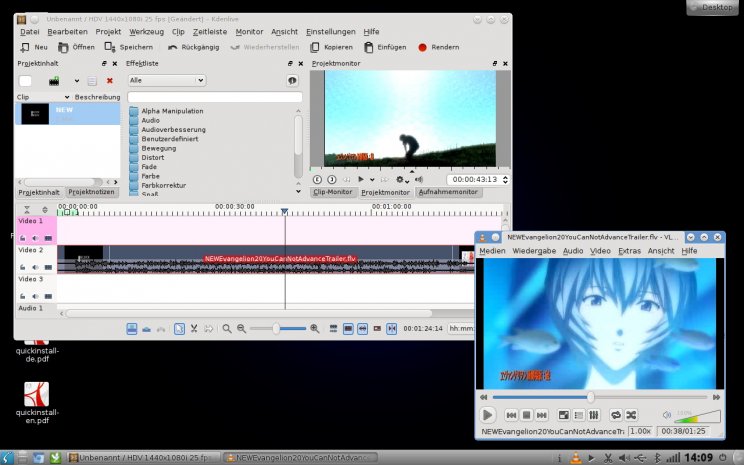Hide video of Video 1 track

click(48, 238)
